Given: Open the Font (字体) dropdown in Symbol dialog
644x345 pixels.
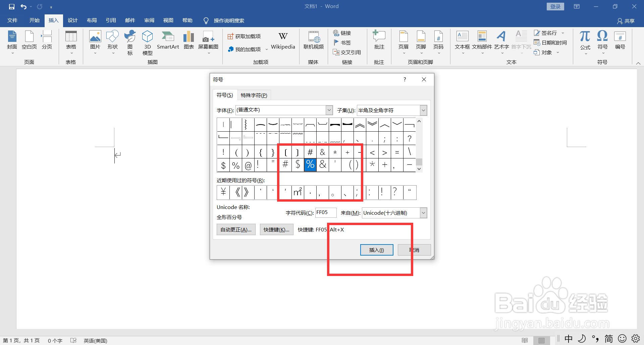Looking at the screenshot, I should click(329, 110).
